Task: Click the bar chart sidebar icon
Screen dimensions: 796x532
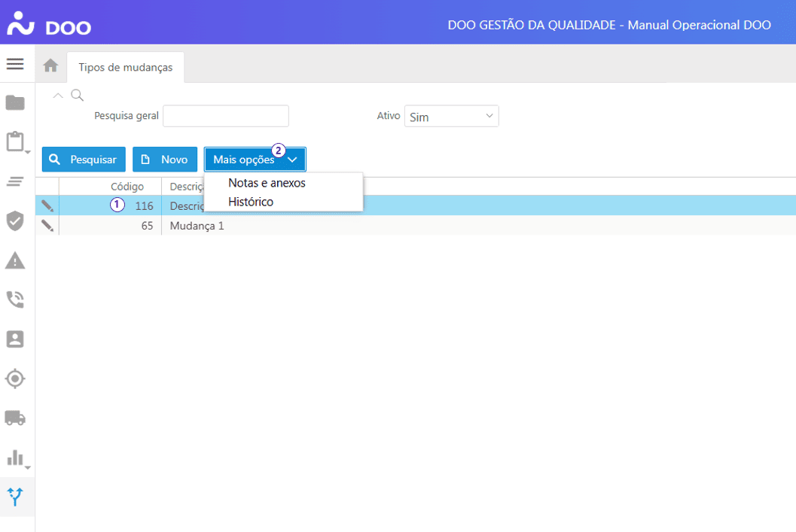Action: pyautogui.click(x=15, y=458)
